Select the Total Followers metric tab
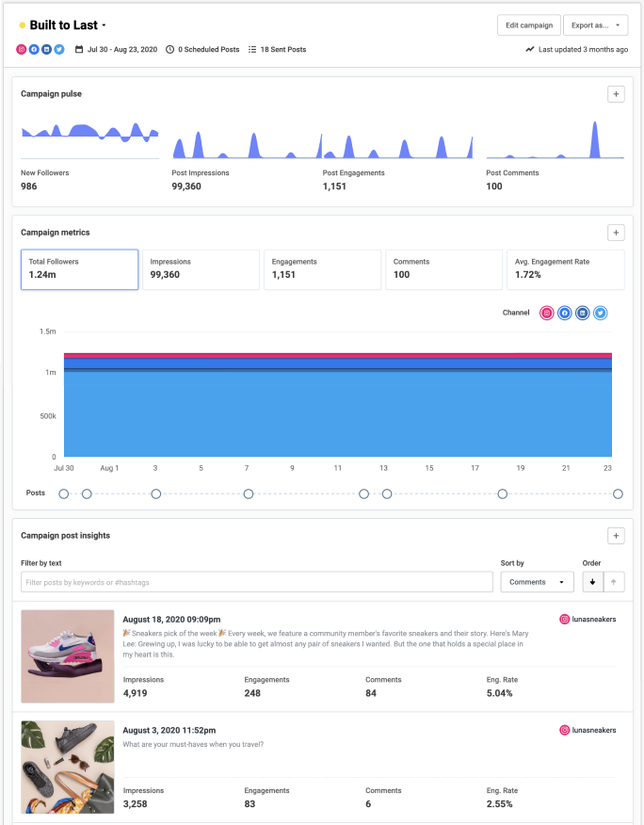This screenshot has height=825, width=644. (x=79, y=269)
